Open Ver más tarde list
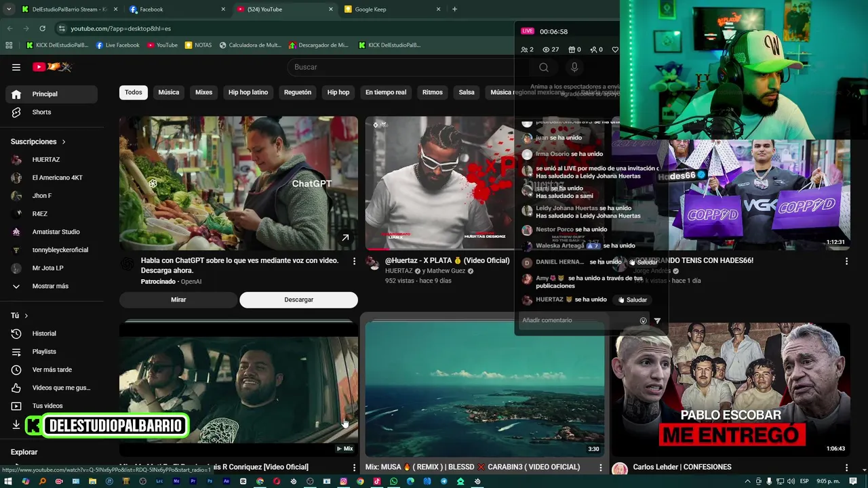This screenshot has height=488, width=868. (x=52, y=369)
